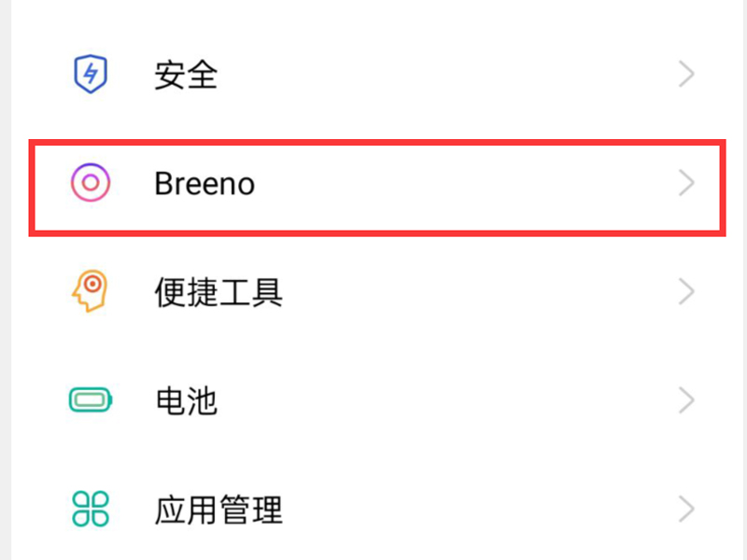Image resolution: width=747 pixels, height=560 pixels.
Task: Select the Breeno text label
Action: click(x=204, y=184)
